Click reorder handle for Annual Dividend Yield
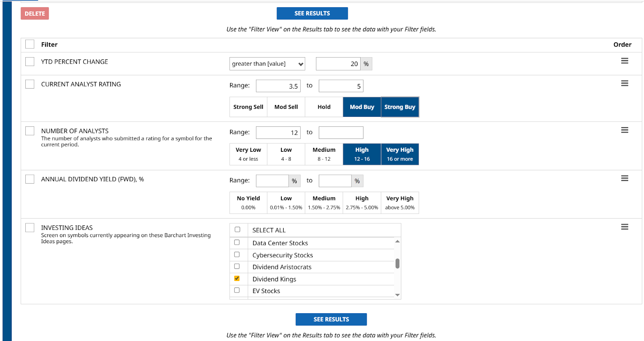This screenshot has height=341, width=644. coord(624,178)
